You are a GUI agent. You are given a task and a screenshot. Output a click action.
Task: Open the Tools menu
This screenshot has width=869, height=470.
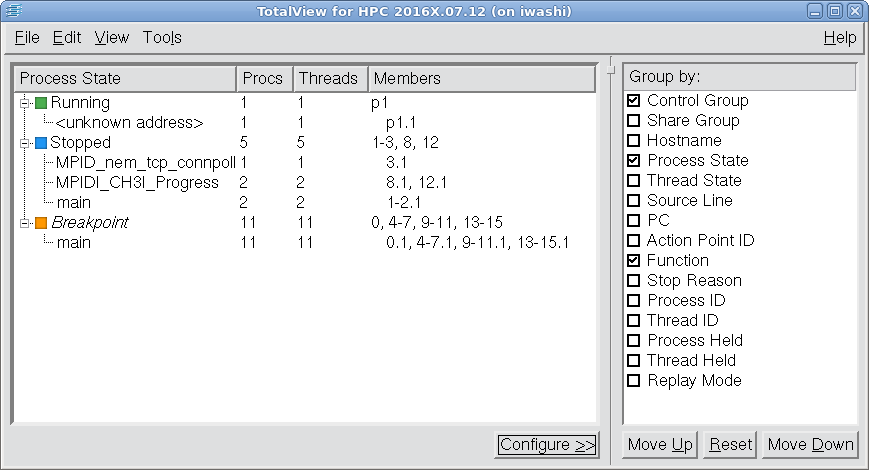162,38
